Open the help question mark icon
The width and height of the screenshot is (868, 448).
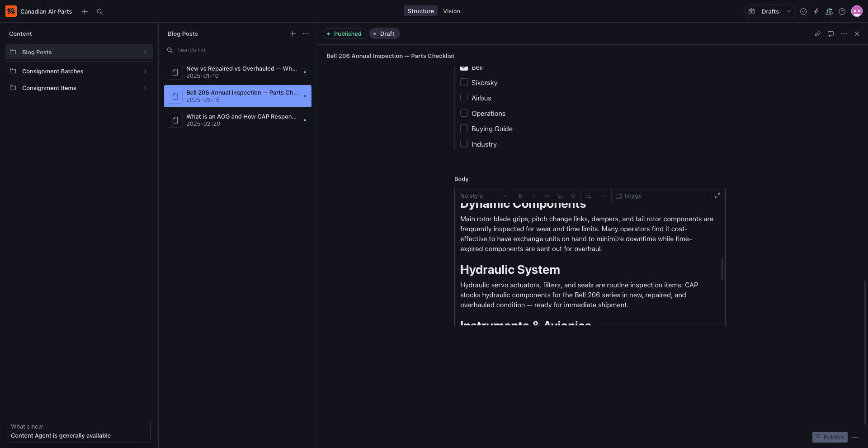[x=842, y=11]
